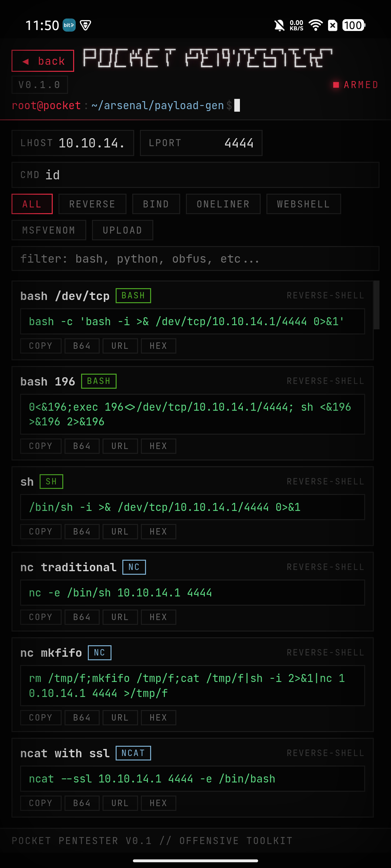Copy the bash /dev/tcp payload
391x868 pixels.
tap(41, 346)
